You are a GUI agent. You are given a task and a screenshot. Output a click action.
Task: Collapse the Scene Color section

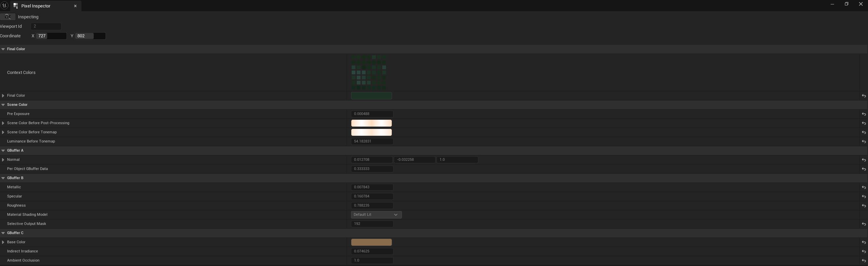[3, 104]
